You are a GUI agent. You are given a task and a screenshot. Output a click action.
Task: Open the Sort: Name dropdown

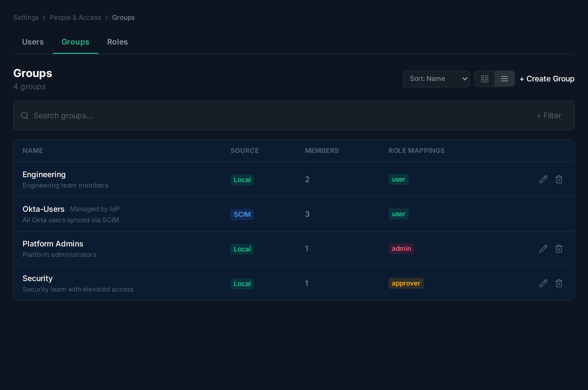tap(436, 79)
